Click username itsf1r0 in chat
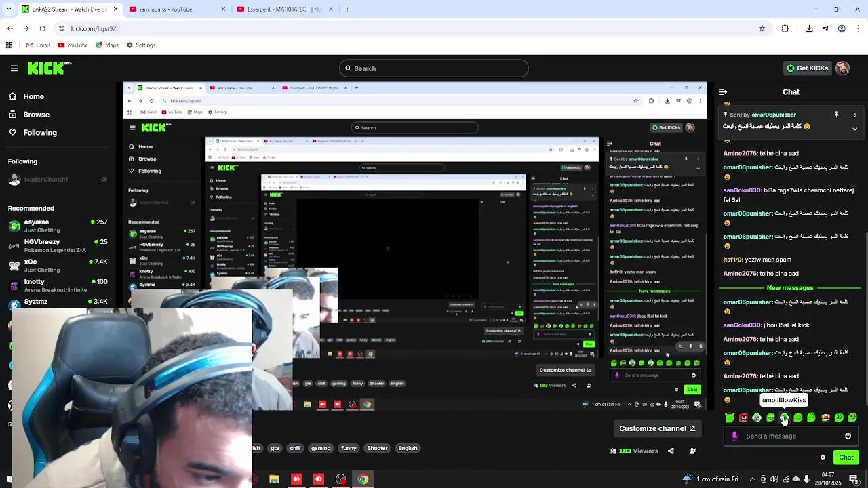This screenshot has height=488, width=868. pos(732,260)
